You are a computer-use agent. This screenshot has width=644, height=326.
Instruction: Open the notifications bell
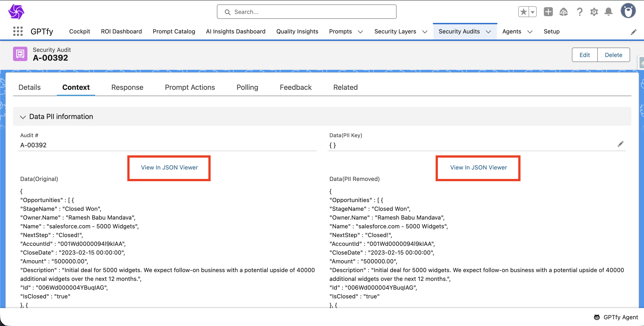coord(609,12)
